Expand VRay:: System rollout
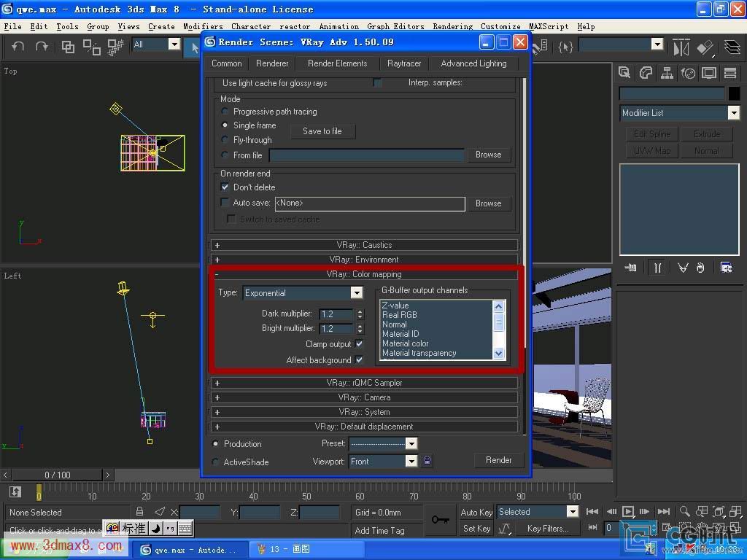The height and width of the screenshot is (560, 747). 365,412
